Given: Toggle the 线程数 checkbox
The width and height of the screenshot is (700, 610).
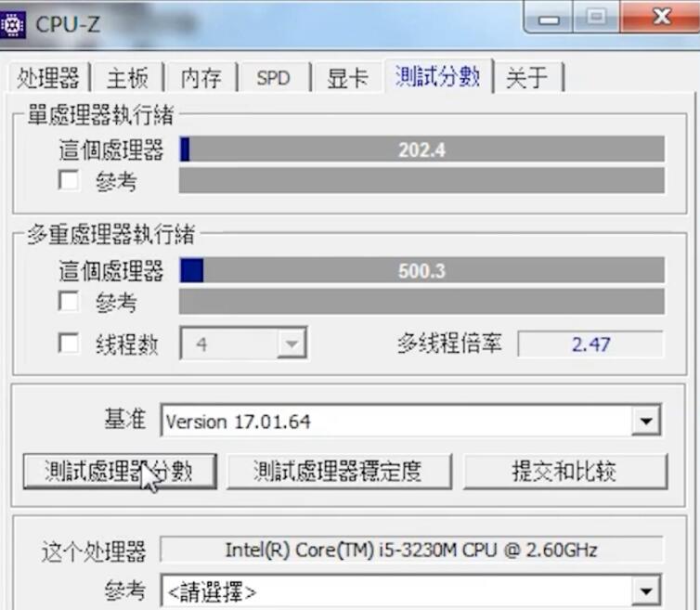Looking at the screenshot, I should tap(69, 344).
